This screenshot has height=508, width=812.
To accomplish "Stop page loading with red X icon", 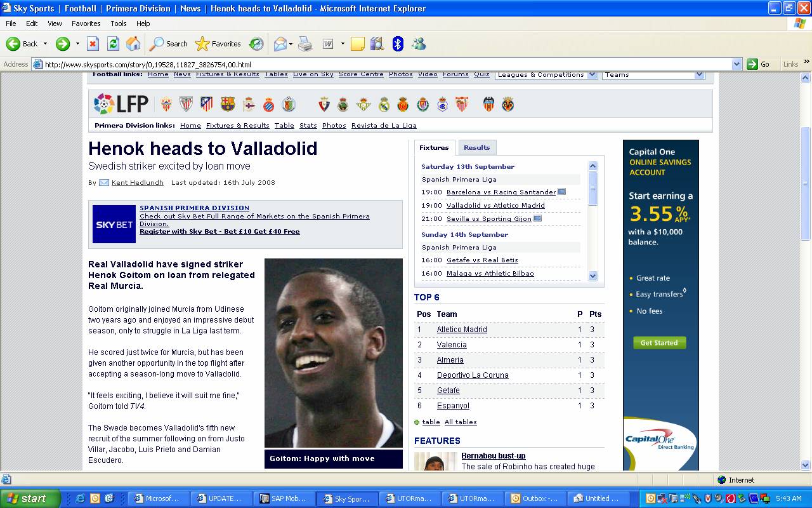I will pos(93,44).
